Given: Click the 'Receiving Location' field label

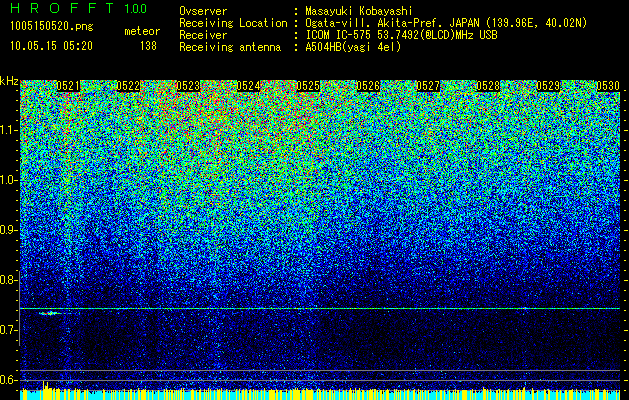Looking at the screenshot, I should pos(233,23).
